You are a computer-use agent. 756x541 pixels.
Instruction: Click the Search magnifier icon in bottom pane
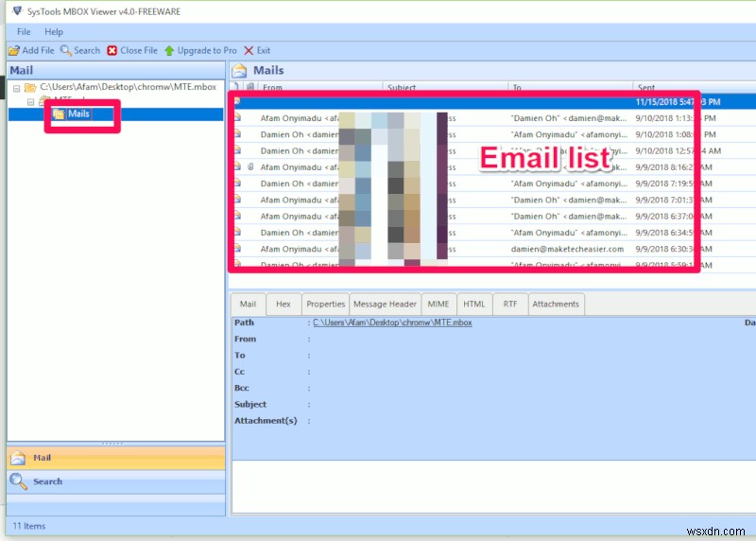tap(18, 481)
